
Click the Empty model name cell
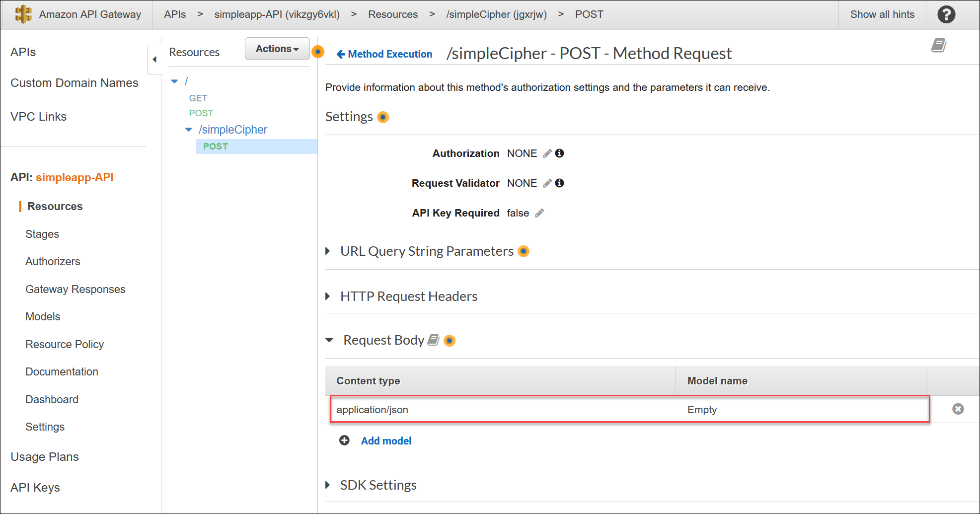tap(702, 410)
